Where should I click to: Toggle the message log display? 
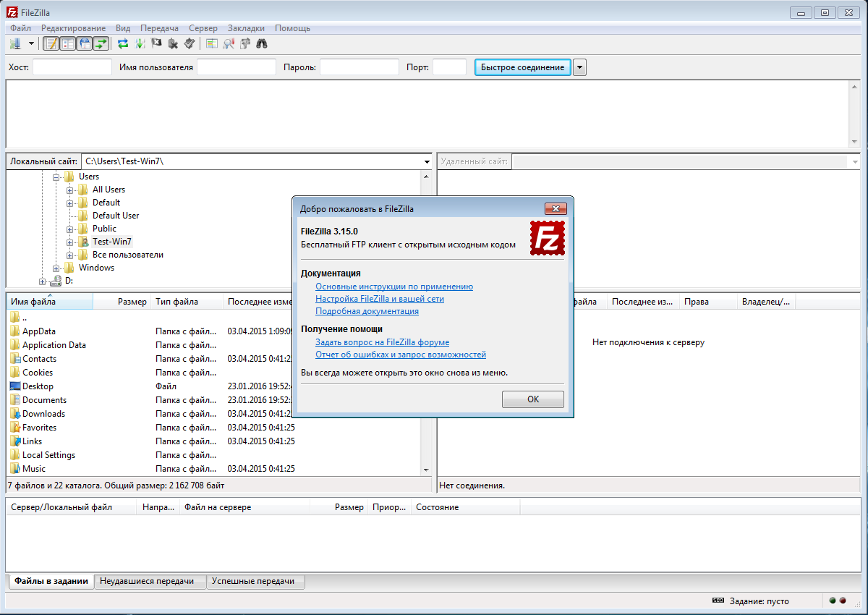tap(51, 43)
